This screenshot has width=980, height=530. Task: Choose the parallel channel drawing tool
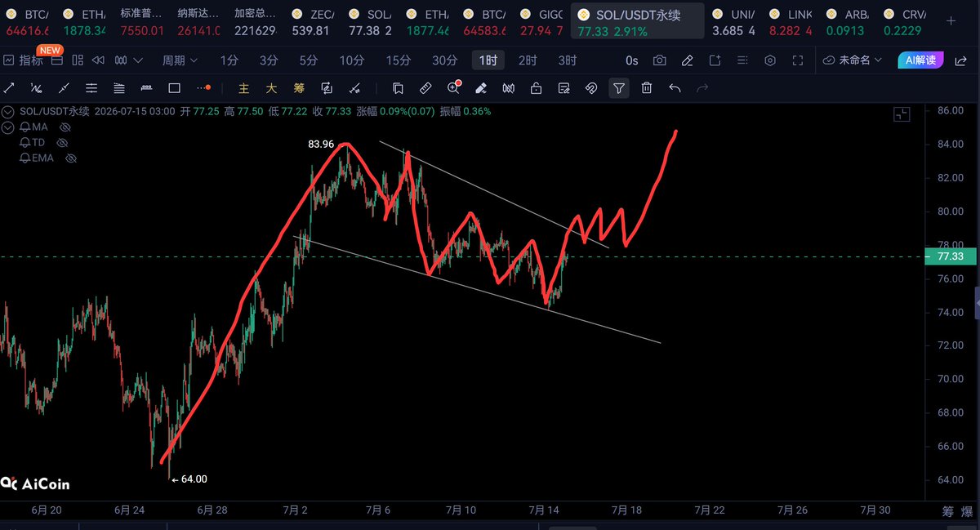click(64, 88)
